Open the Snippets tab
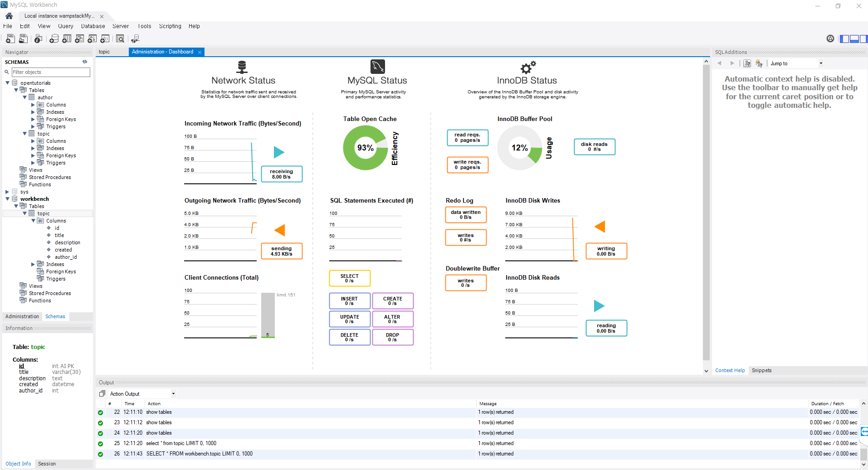Image resolution: width=868 pixels, height=470 pixels. tap(761, 370)
